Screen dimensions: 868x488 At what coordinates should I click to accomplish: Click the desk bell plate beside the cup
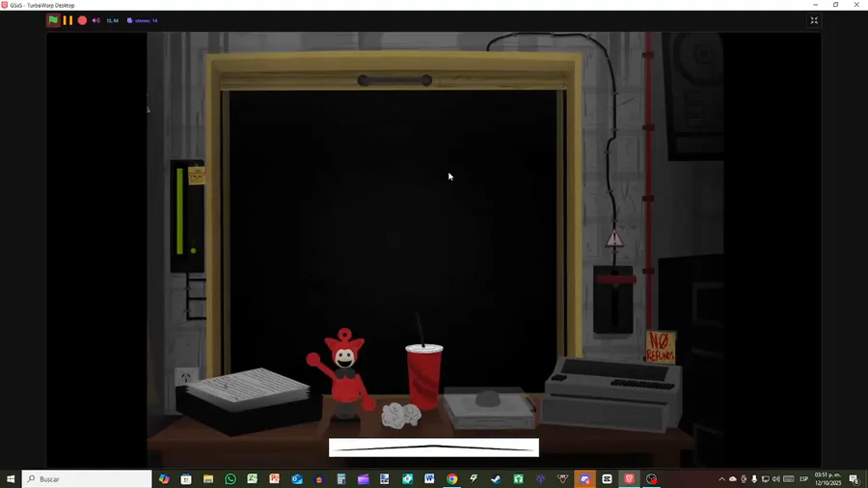tap(489, 408)
